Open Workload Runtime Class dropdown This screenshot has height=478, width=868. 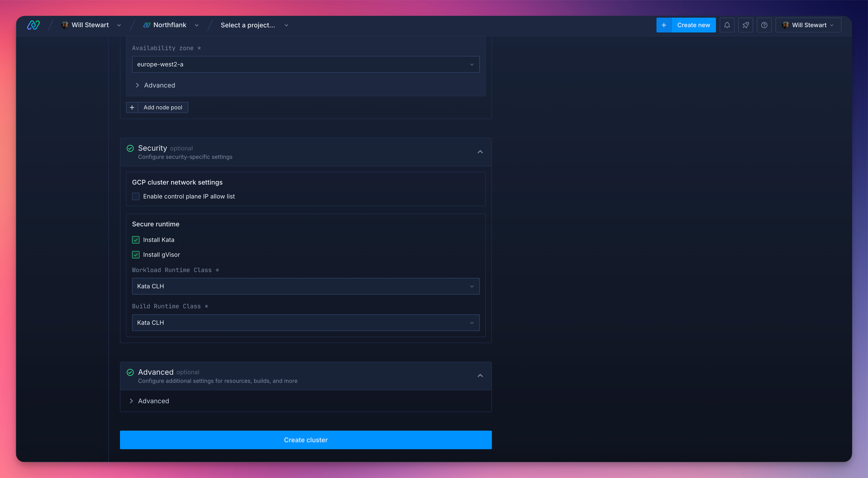pyautogui.click(x=305, y=286)
